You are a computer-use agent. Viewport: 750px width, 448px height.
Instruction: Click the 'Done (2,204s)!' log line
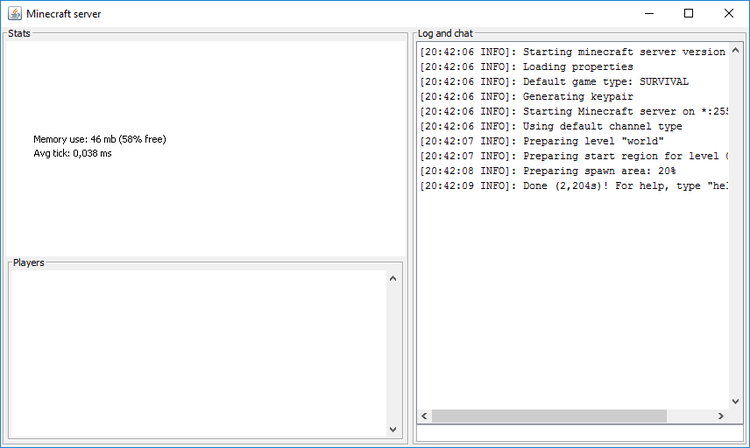pos(574,186)
